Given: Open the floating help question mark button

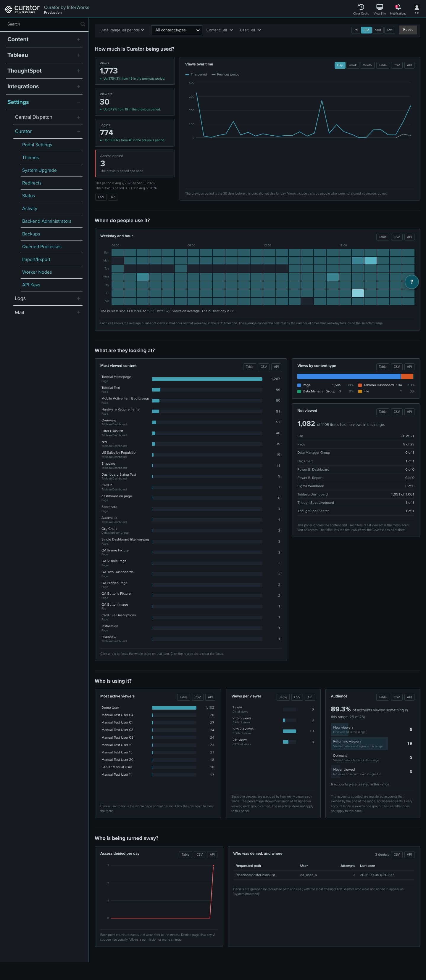Looking at the screenshot, I should (412, 282).
